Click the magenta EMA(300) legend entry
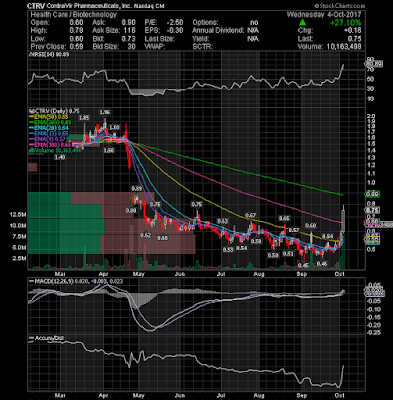Image resolution: width=393 pixels, height=400 pixels. (x=50, y=145)
